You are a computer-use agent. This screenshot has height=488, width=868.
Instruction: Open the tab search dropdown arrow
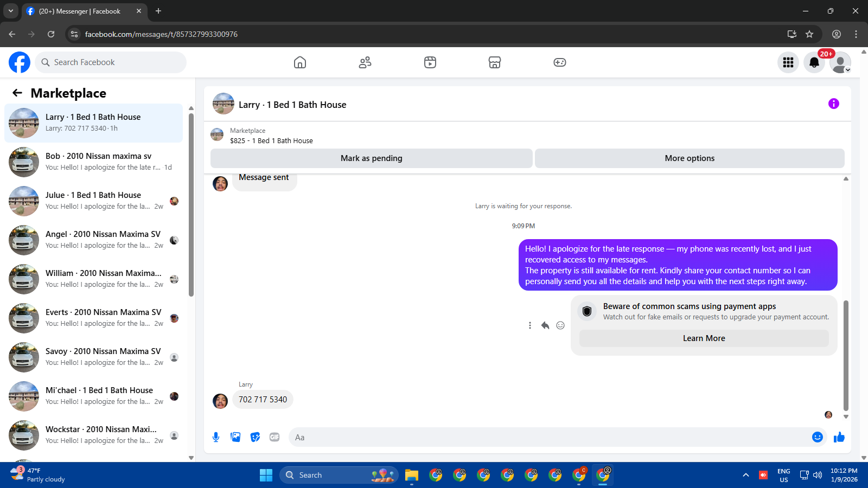click(x=11, y=11)
